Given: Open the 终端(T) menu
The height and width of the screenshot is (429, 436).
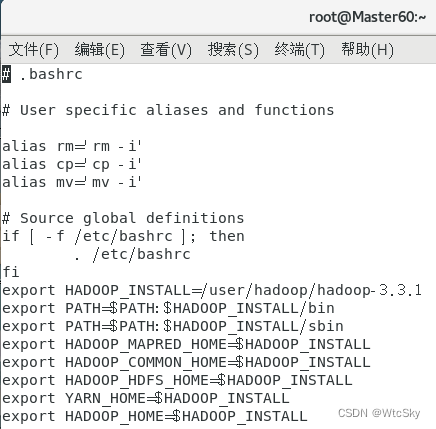Looking at the screenshot, I should [299, 50].
